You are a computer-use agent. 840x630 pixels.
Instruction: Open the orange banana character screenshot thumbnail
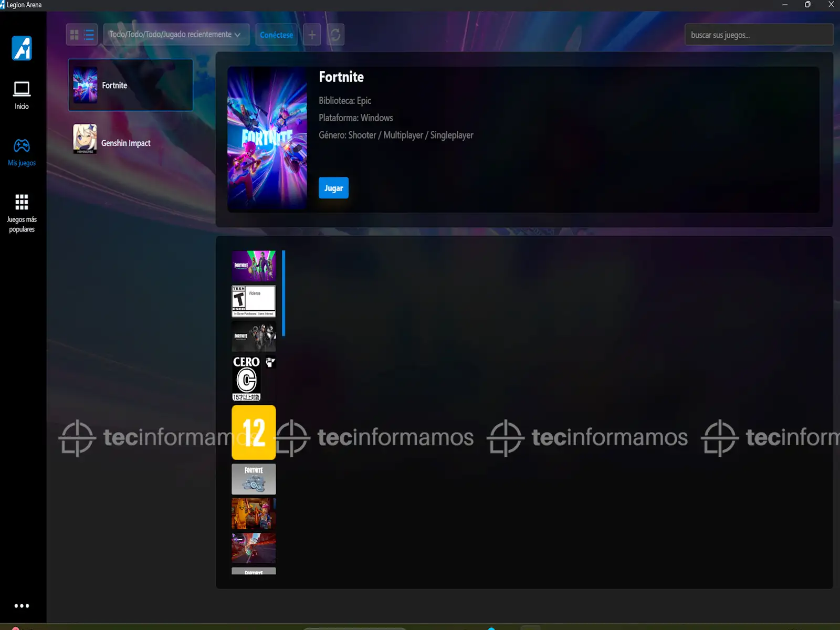(x=254, y=513)
